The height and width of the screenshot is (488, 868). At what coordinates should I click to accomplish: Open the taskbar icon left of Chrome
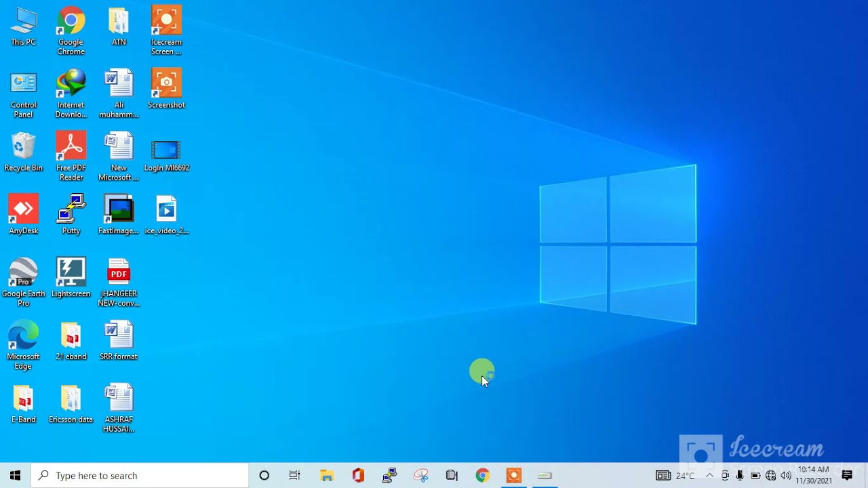[x=452, y=476]
